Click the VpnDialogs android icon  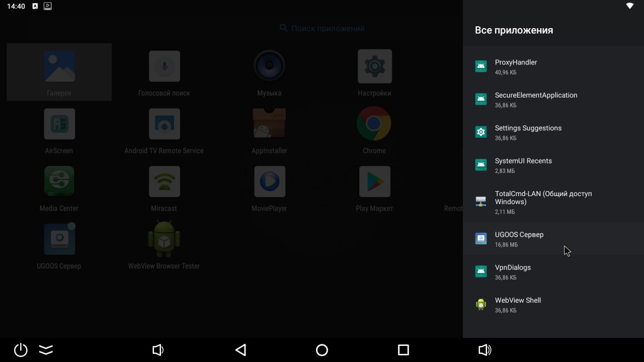[481, 271]
